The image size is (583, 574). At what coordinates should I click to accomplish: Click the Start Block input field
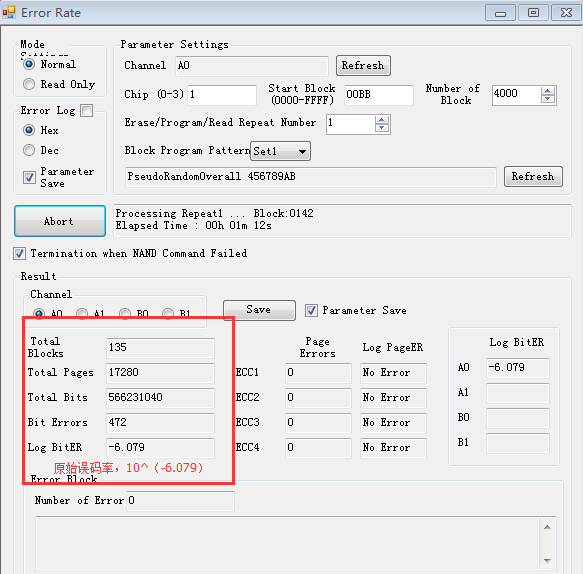[x=379, y=94]
